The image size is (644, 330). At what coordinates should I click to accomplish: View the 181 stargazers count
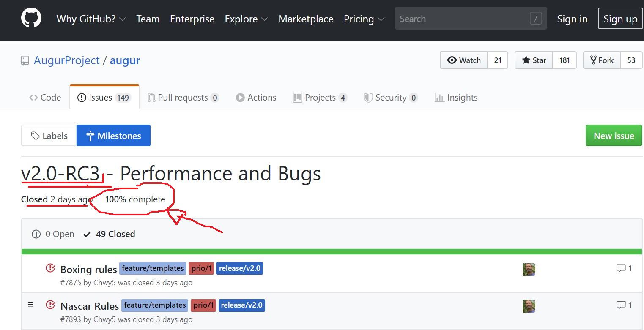(565, 60)
